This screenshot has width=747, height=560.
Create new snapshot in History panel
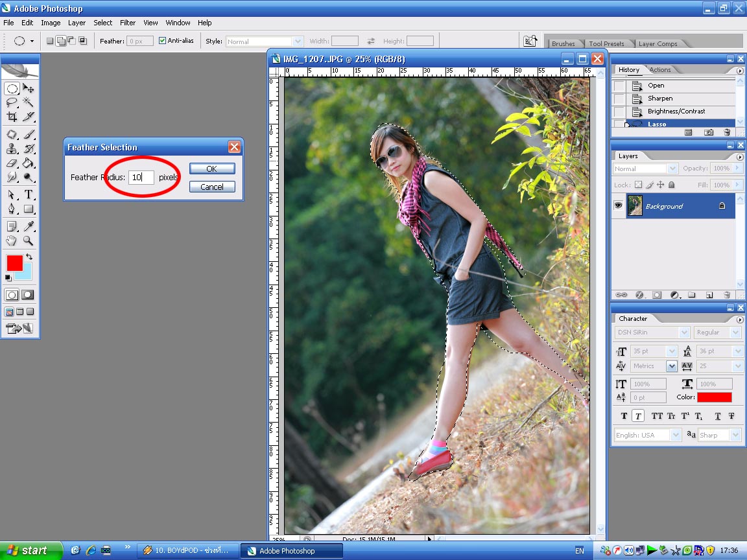[708, 132]
